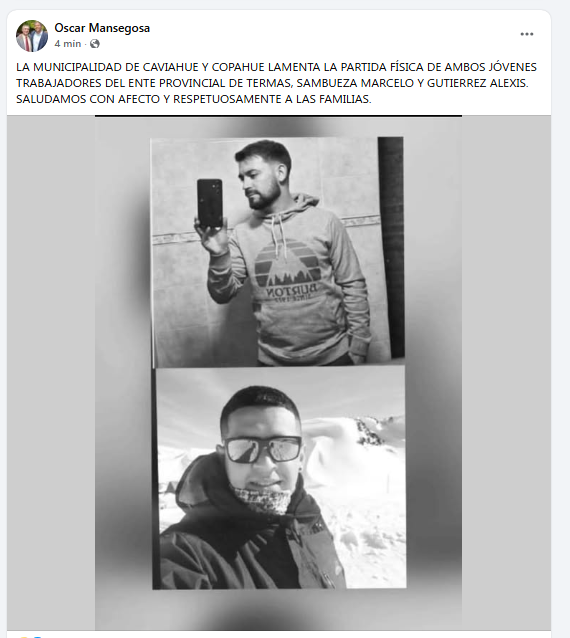Open the memorial photo collage in viewer
The height and width of the screenshot is (638, 570).
tap(278, 373)
